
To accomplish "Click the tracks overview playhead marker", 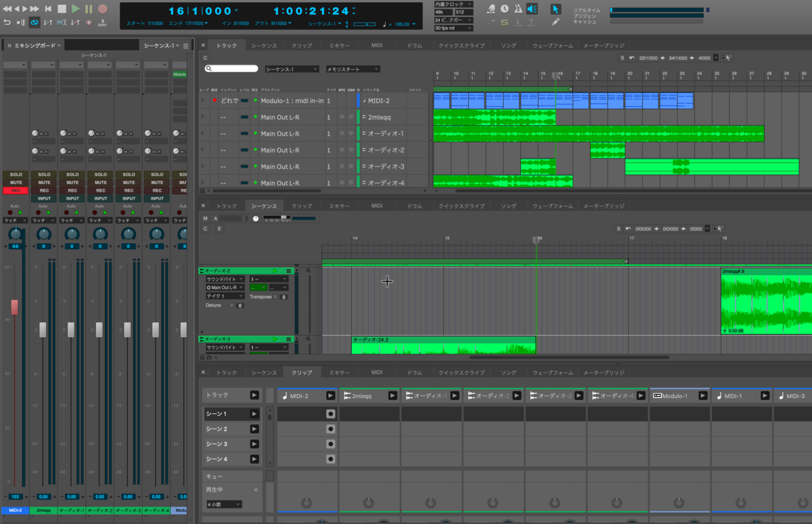I will pyautogui.click(x=556, y=74).
